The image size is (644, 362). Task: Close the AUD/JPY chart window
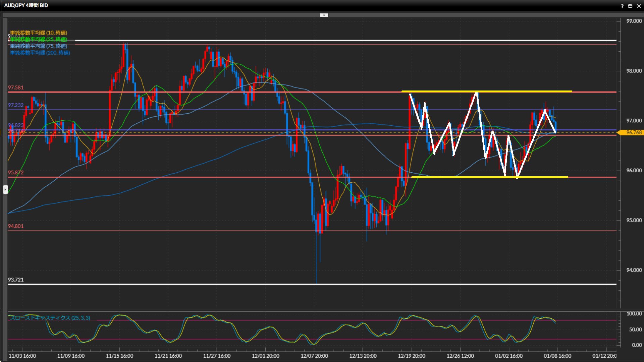[639, 6]
